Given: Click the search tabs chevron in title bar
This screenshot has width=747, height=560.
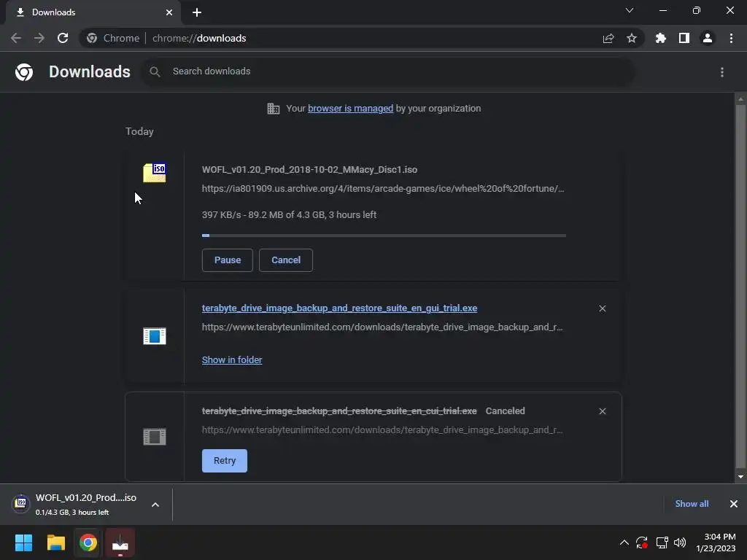Looking at the screenshot, I should click(x=630, y=10).
